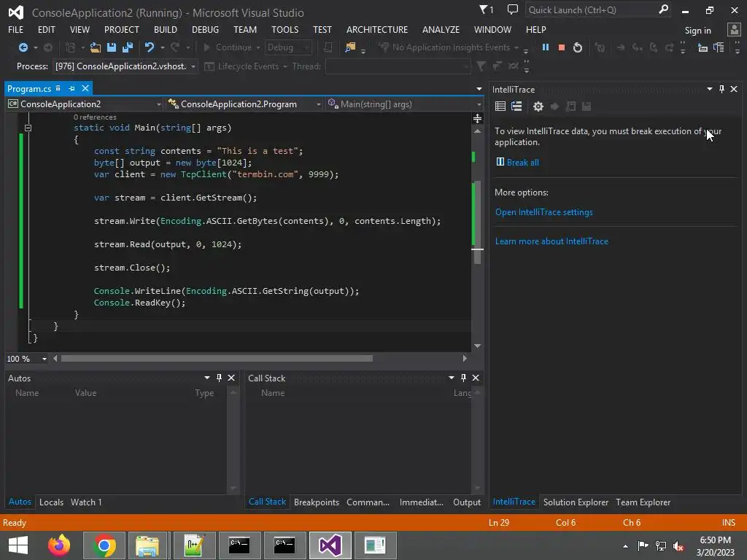This screenshot has height=560, width=747.
Task: Open Autos panel window position dropdown
Action: (x=206, y=378)
